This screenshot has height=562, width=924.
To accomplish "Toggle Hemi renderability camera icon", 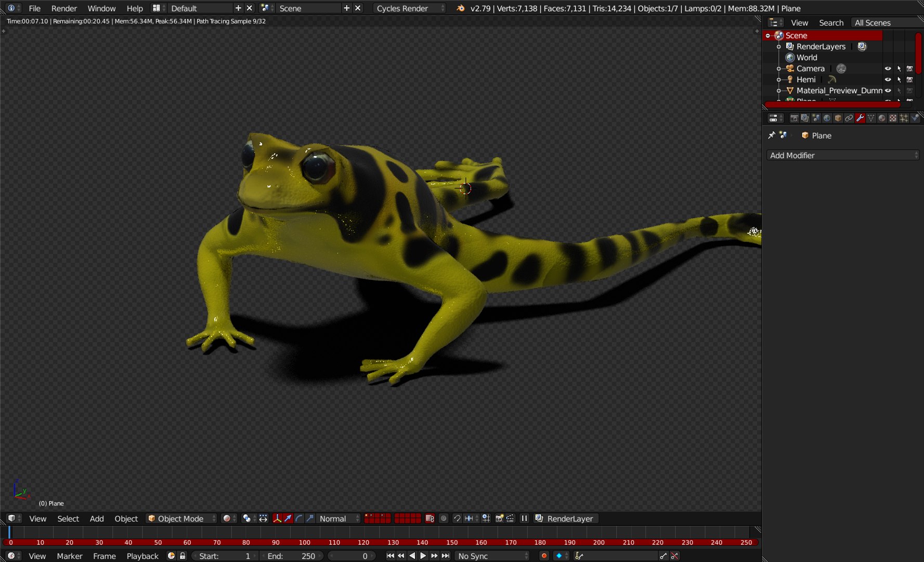I will [910, 80].
